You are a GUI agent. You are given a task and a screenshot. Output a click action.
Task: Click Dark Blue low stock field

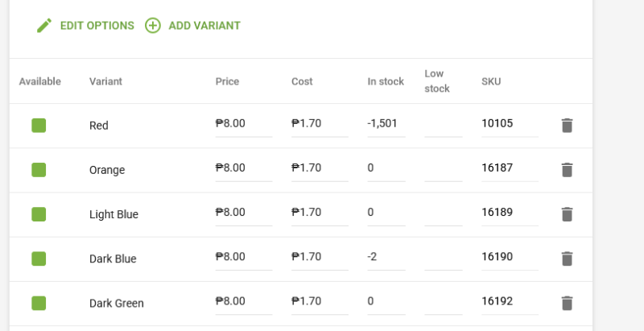click(444, 258)
